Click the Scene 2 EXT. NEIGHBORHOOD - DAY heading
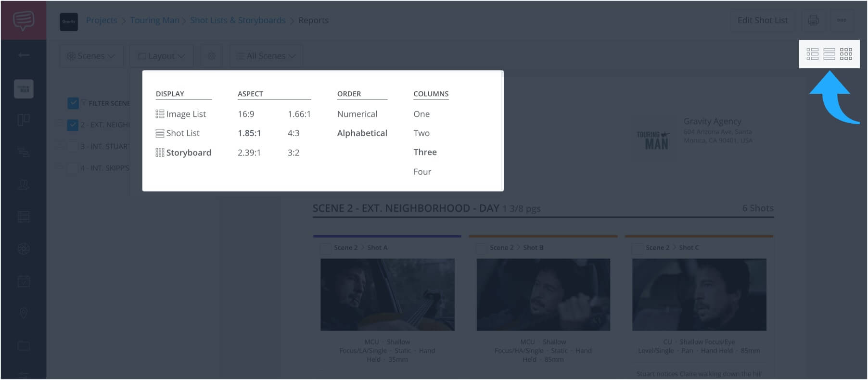Screen dimensions: 868x380 click(x=406, y=208)
